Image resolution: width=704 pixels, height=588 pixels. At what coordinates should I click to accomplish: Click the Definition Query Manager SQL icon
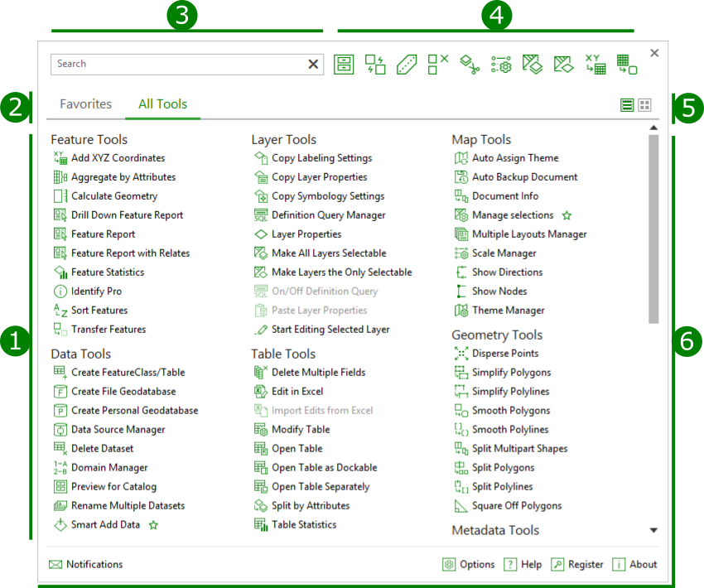click(x=261, y=215)
